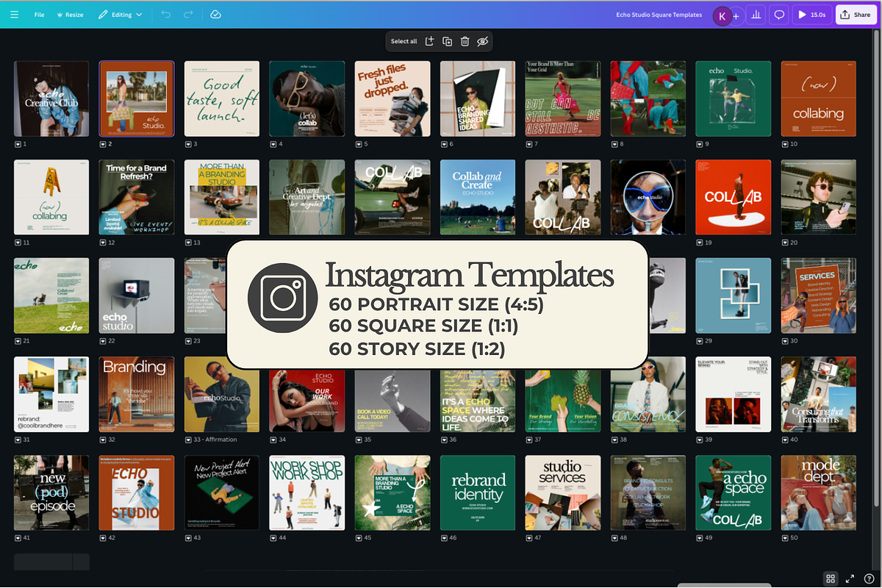Check the cloud save status icon

pyautogui.click(x=215, y=15)
